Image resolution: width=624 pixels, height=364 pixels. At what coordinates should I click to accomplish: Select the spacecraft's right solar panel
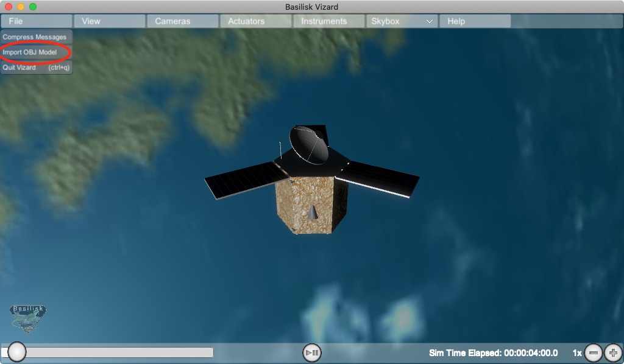(380, 177)
